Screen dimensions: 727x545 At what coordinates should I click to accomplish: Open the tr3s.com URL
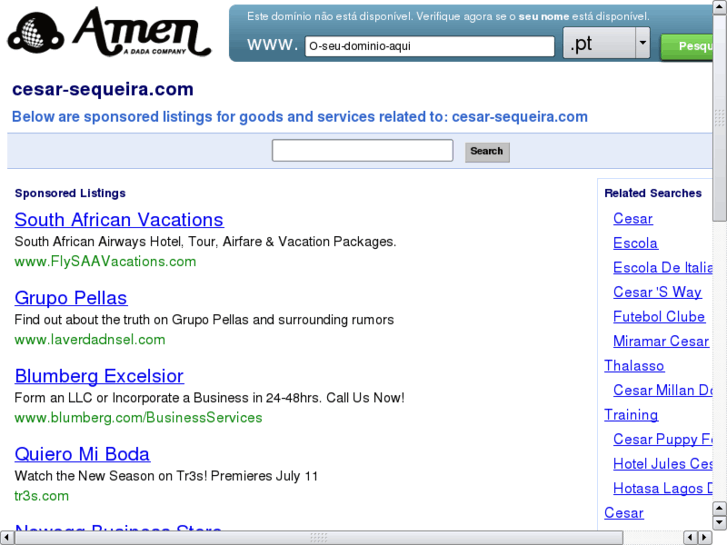[42, 496]
